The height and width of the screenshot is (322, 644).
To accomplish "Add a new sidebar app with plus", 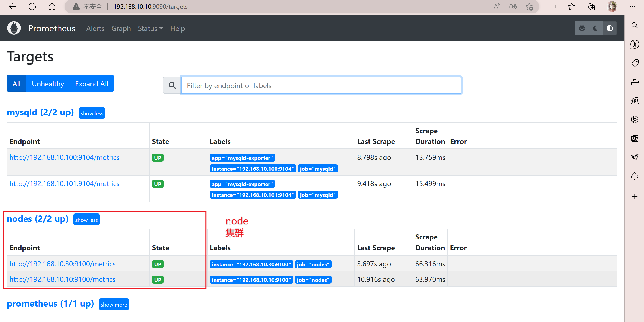I will 635,196.
